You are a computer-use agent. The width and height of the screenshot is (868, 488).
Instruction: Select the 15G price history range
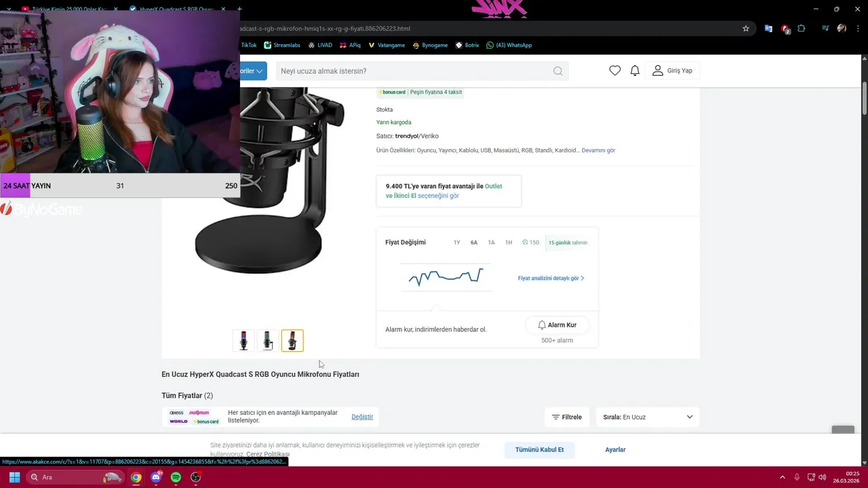[x=531, y=243]
